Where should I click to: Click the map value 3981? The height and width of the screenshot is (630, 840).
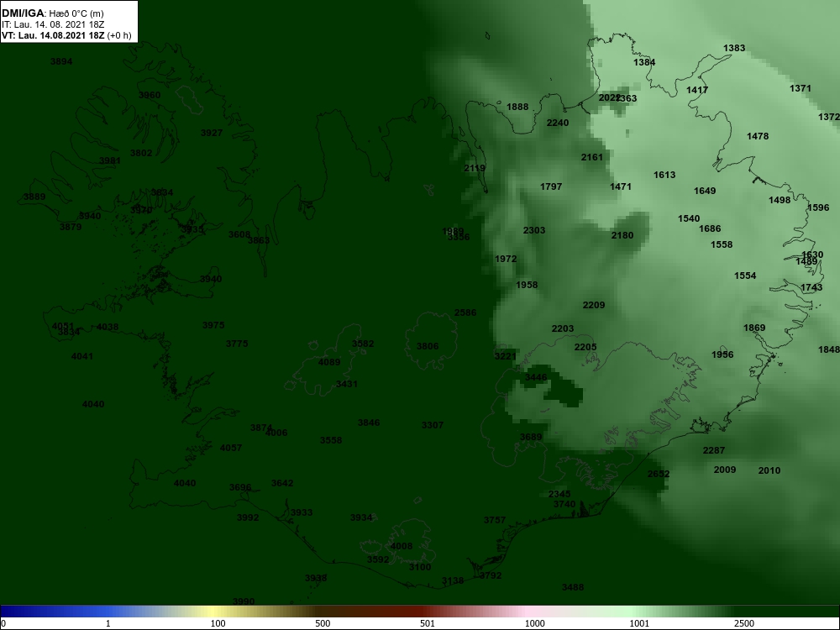(x=110, y=160)
